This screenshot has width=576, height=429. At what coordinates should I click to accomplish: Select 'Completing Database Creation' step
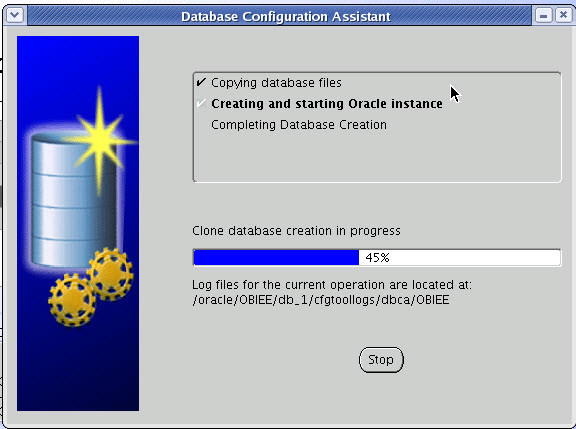click(x=299, y=125)
